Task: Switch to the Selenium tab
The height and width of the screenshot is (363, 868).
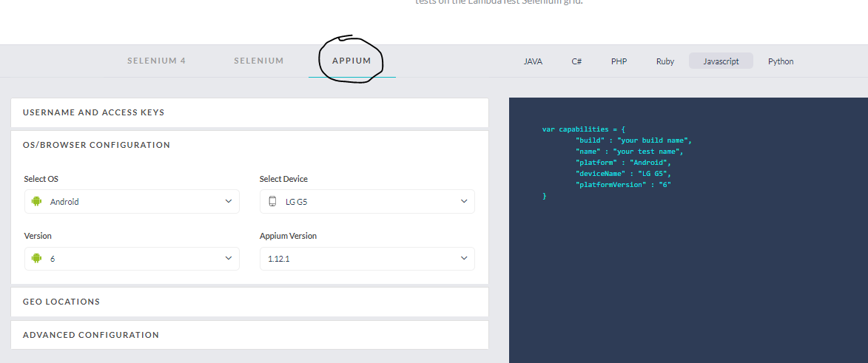Action: (x=259, y=61)
